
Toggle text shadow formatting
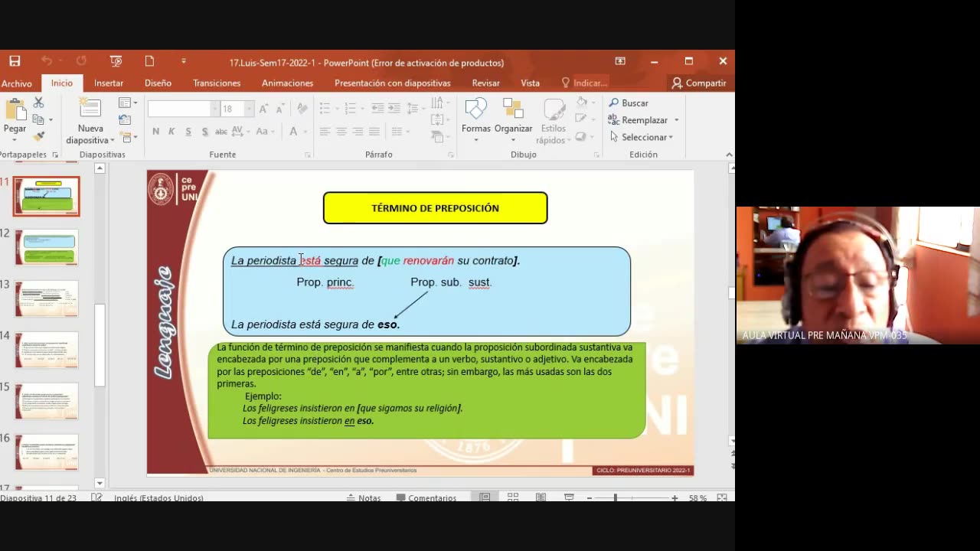coord(205,132)
